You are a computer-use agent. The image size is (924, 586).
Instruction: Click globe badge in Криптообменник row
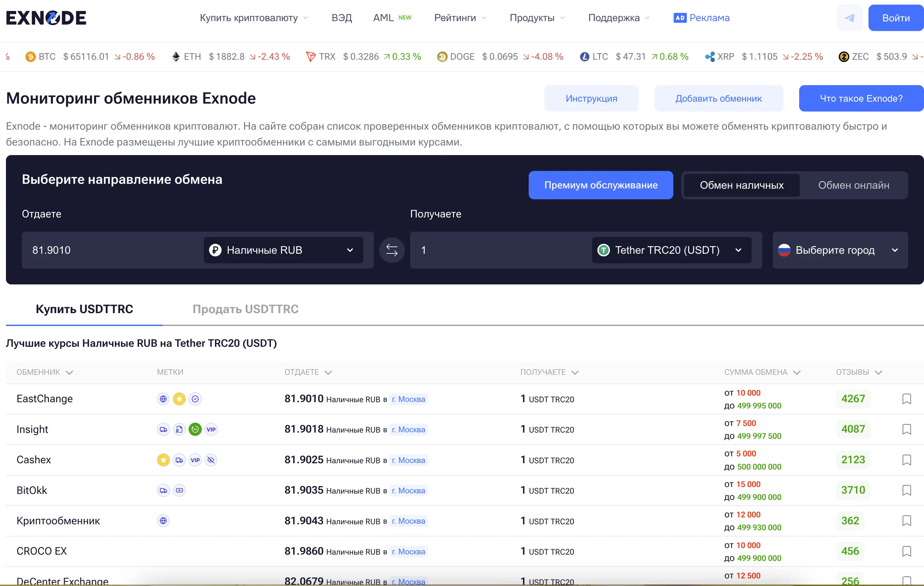click(x=163, y=521)
